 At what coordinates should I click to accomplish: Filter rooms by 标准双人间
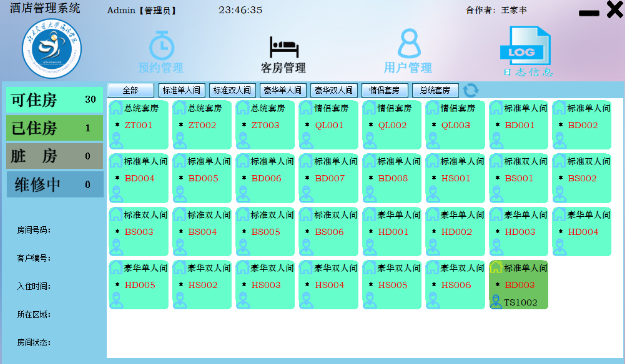[x=232, y=90]
